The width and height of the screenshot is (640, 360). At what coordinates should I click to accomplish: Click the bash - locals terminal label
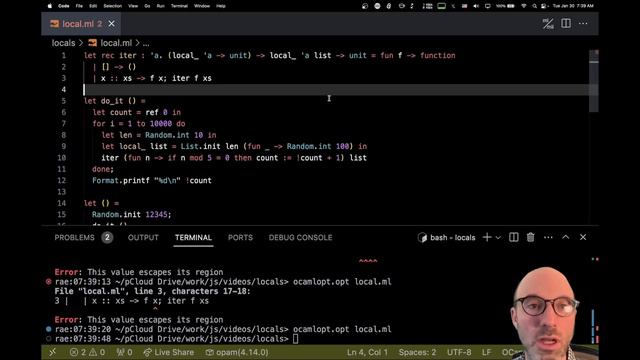pos(447,238)
